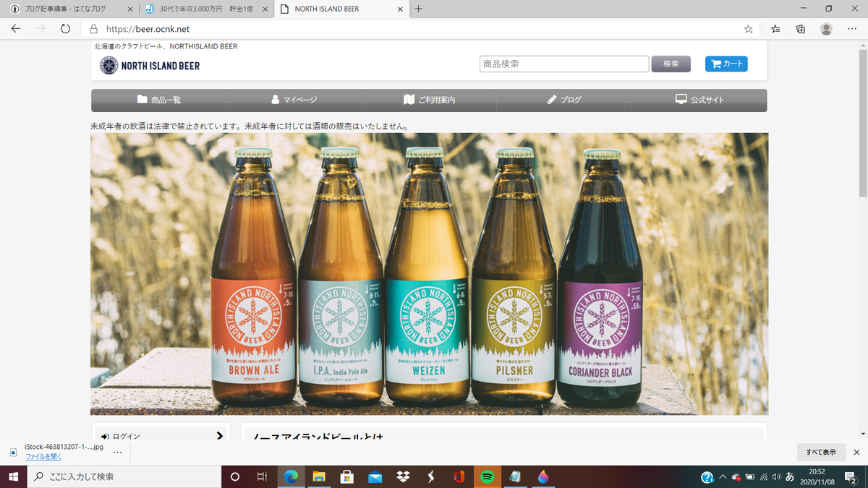The image size is (868, 488).
Task: Click the North Island Beer logo
Action: tap(150, 65)
